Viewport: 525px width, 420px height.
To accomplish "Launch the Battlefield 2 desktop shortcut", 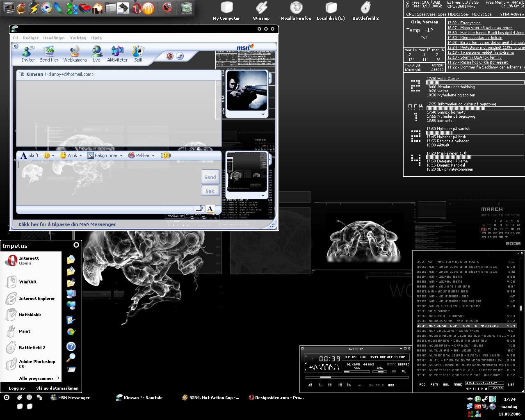I will (365, 11).
